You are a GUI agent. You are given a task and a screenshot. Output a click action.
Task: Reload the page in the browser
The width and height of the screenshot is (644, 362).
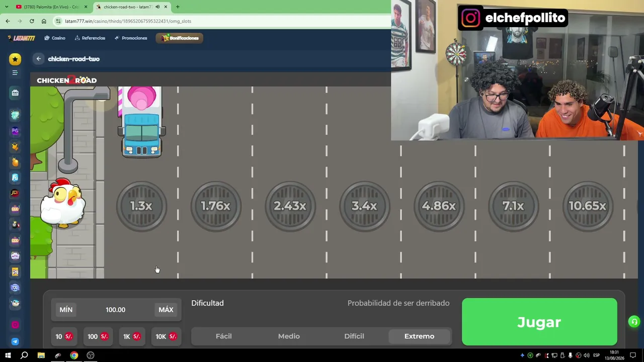coord(32,21)
